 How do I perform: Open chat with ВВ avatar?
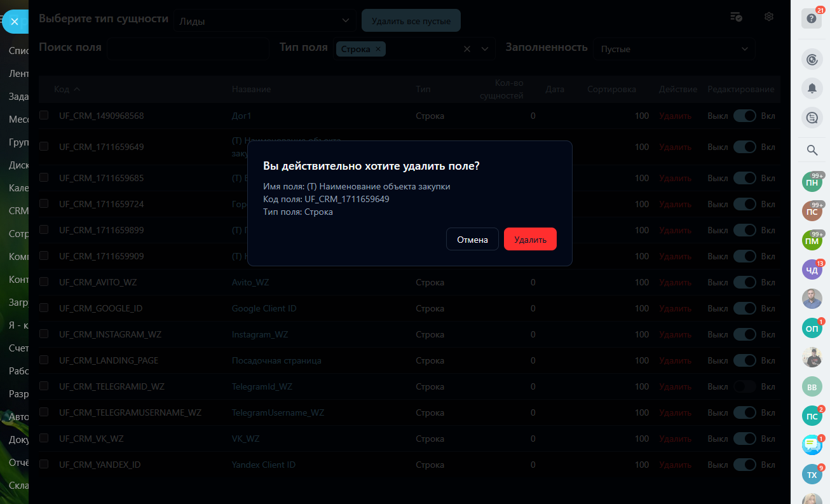click(x=812, y=386)
